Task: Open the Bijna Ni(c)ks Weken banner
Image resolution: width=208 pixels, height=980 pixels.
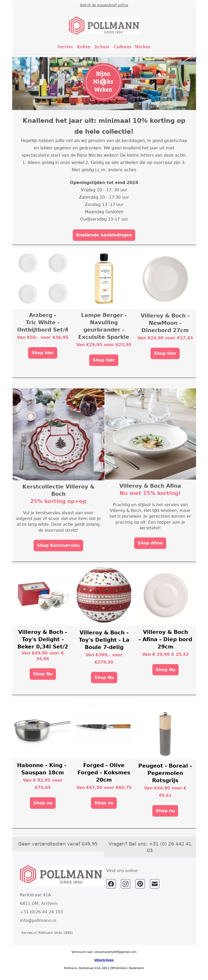Action: [x=104, y=84]
